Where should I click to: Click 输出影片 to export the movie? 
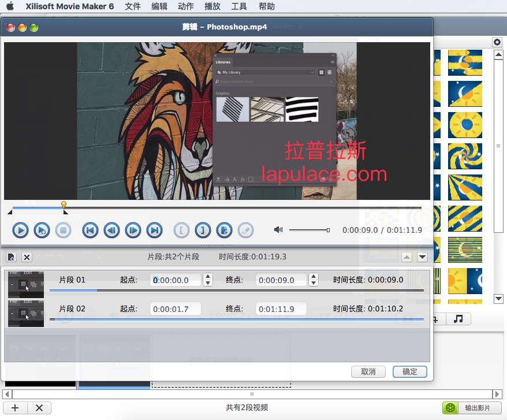[x=472, y=408]
